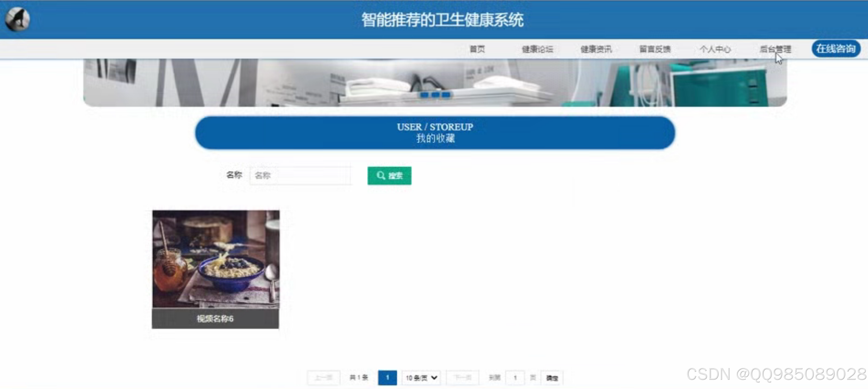Select page 1 in the pagination bar
The image size is (868, 389).
pos(388,378)
